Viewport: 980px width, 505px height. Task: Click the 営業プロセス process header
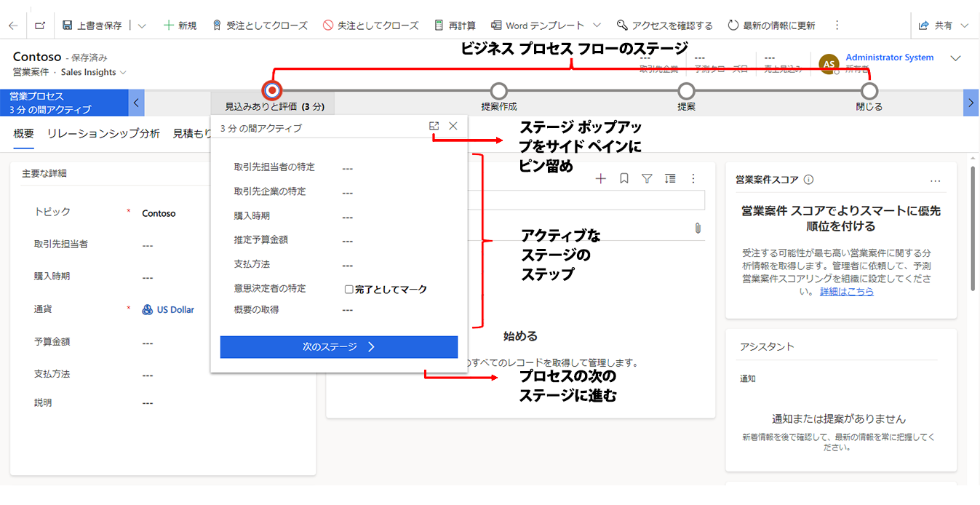tap(64, 103)
